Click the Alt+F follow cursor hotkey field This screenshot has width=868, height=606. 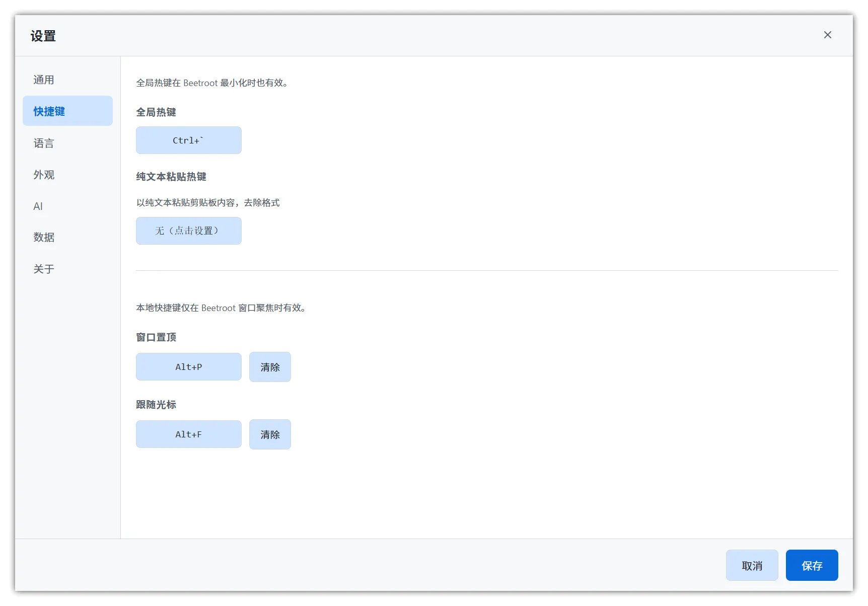pyautogui.click(x=188, y=434)
